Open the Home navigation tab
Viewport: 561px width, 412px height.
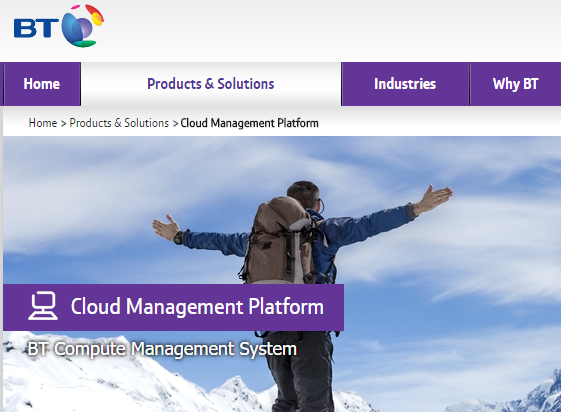[x=42, y=84]
